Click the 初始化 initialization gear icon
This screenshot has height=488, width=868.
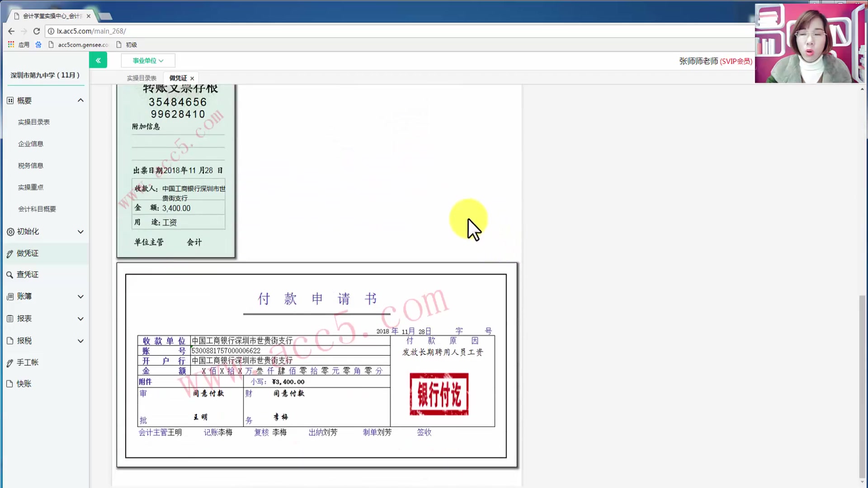[x=10, y=231]
